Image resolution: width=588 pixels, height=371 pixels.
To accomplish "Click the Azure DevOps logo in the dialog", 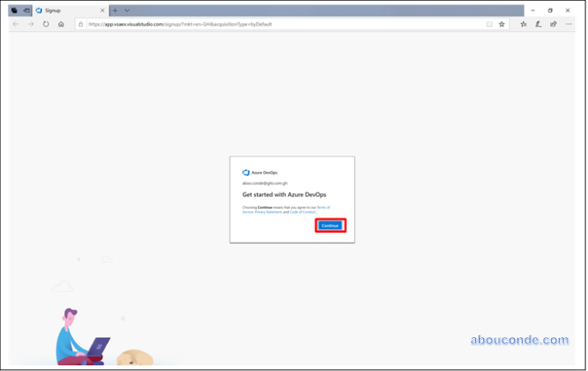I will click(245, 173).
